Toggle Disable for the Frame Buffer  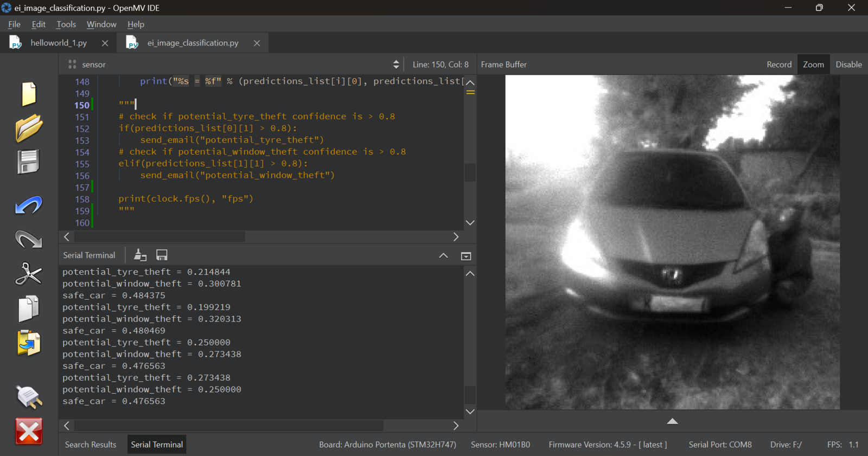pyautogui.click(x=848, y=65)
